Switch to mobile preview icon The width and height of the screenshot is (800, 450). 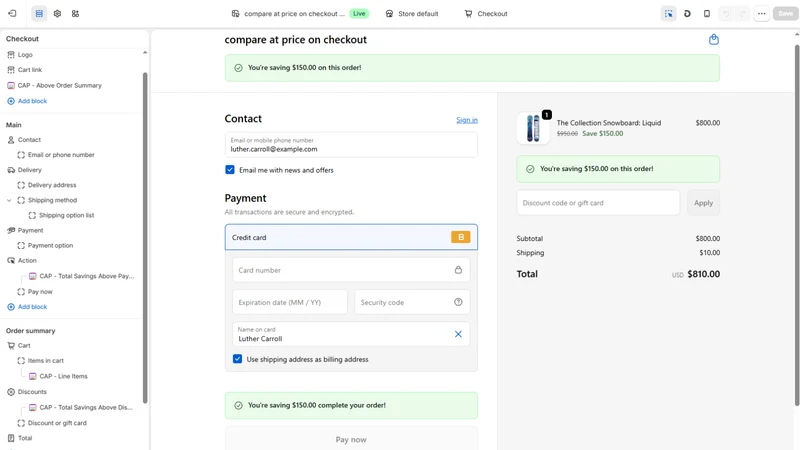tap(707, 14)
